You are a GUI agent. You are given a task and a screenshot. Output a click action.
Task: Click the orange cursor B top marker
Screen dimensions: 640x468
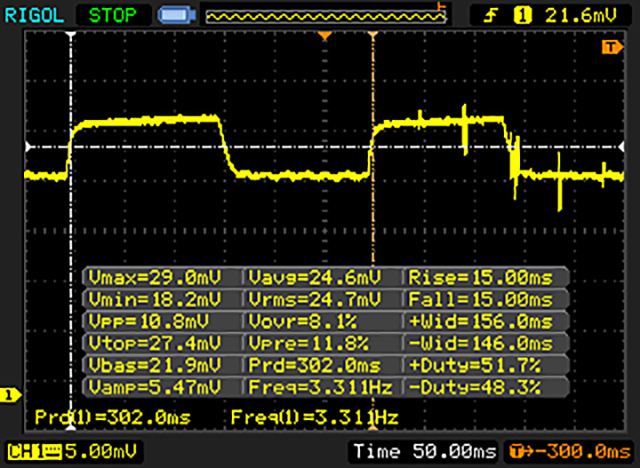pyautogui.click(x=373, y=35)
